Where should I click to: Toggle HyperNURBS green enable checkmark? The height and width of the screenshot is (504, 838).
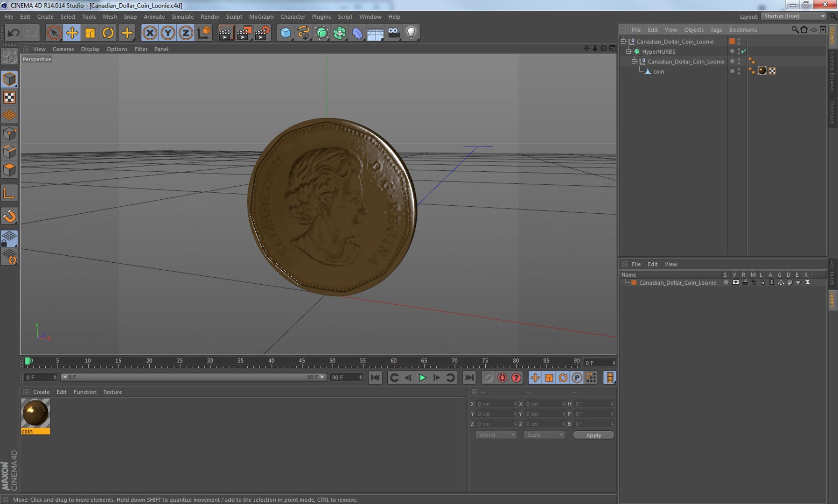(x=744, y=51)
